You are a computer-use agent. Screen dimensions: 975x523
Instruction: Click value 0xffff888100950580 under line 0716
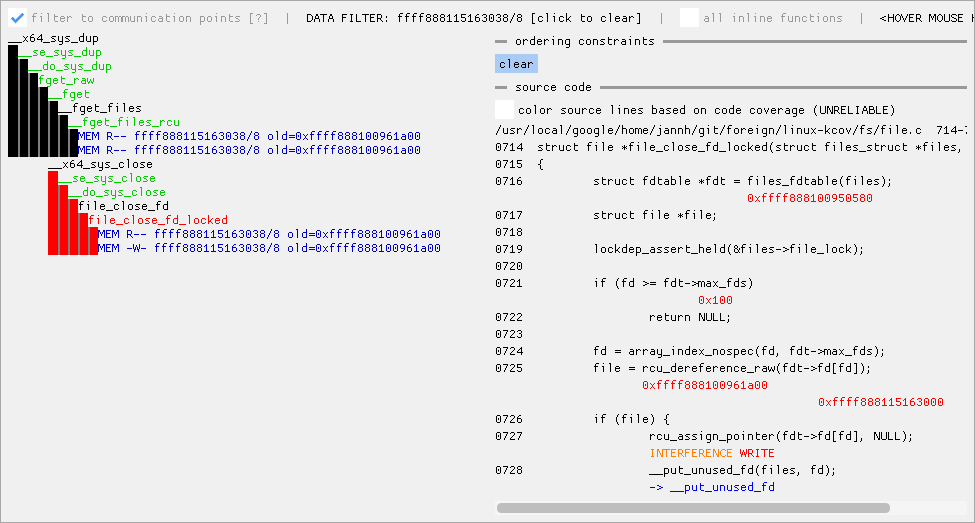point(810,198)
